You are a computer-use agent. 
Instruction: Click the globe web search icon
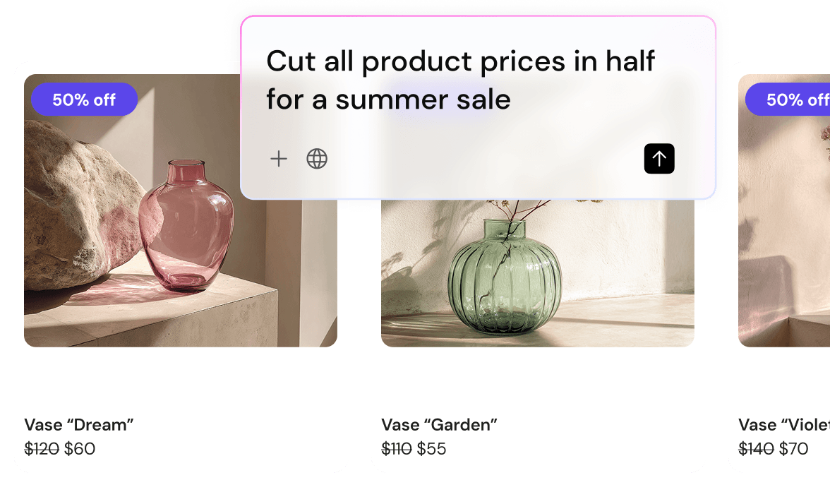pos(317,159)
